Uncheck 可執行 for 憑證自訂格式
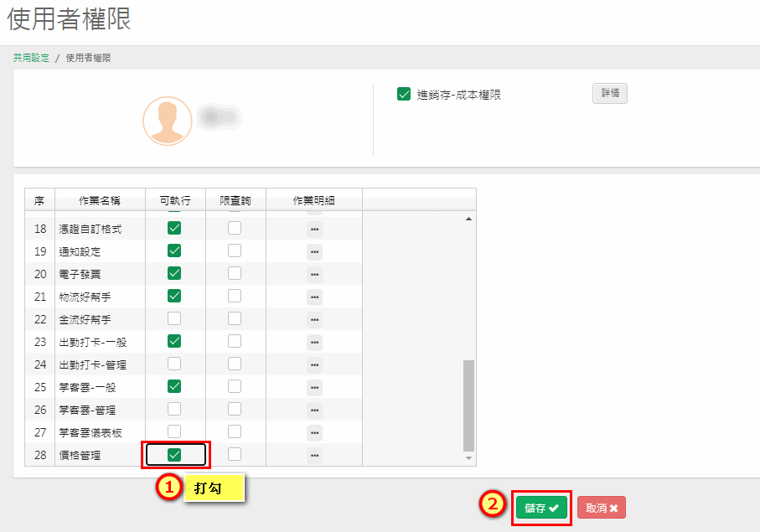This screenshot has height=532, width=760. 174,228
